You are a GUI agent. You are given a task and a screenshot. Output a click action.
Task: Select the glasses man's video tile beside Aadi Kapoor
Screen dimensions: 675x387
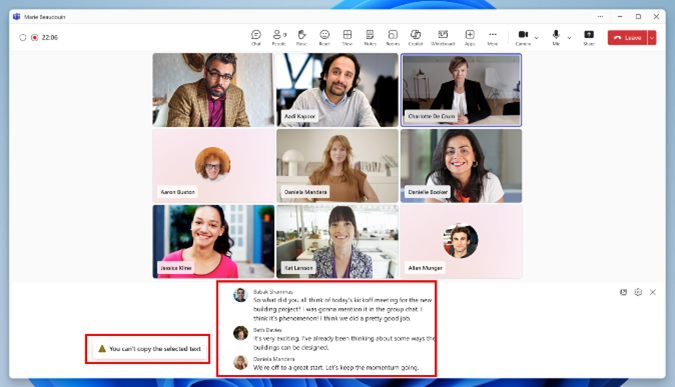point(213,90)
